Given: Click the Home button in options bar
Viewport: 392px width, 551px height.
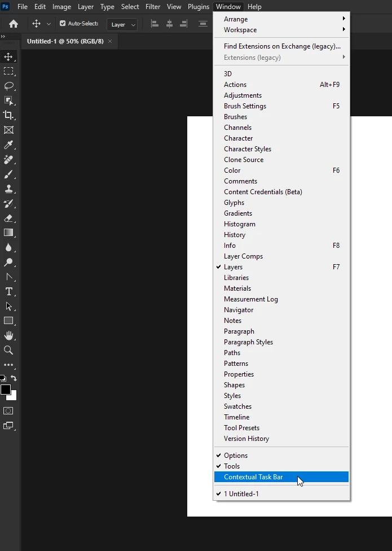Looking at the screenshot, I should coord(14,24).
